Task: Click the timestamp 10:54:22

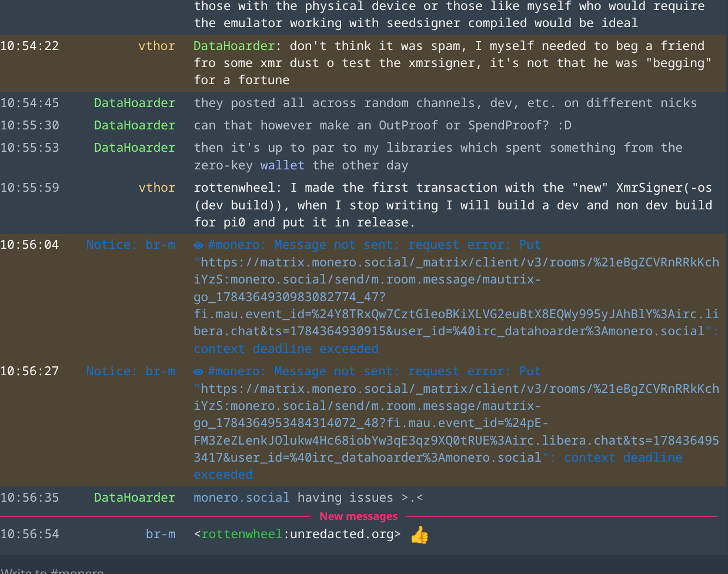Action: tap(29, 46)
